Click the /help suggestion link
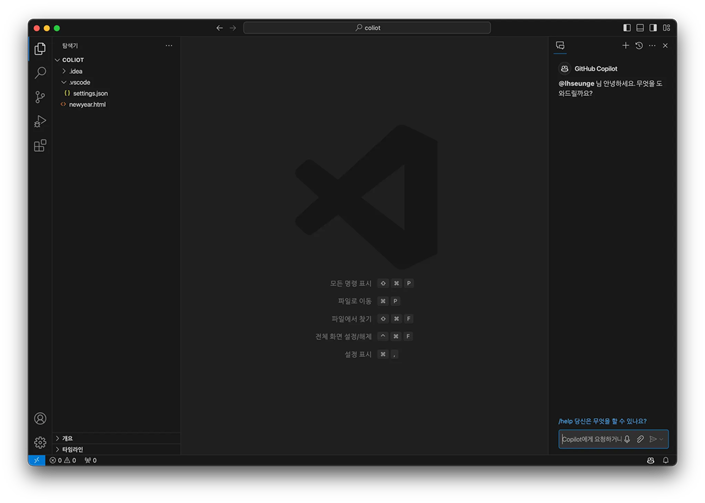 pos(602,421)
